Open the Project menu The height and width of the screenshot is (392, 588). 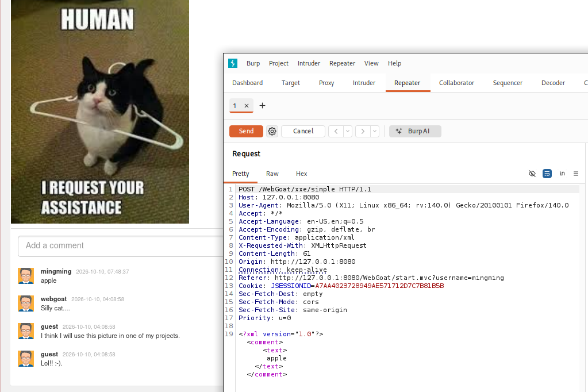pos(279,63)
